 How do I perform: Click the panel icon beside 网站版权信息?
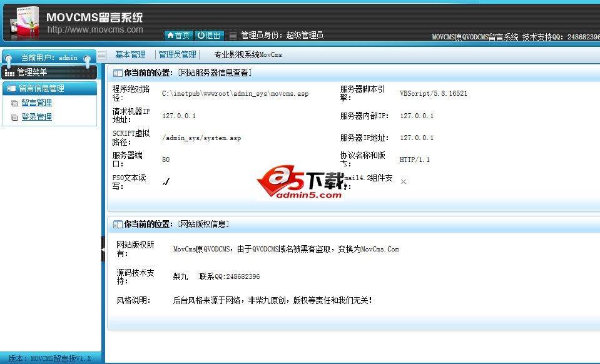click(118, 224)
